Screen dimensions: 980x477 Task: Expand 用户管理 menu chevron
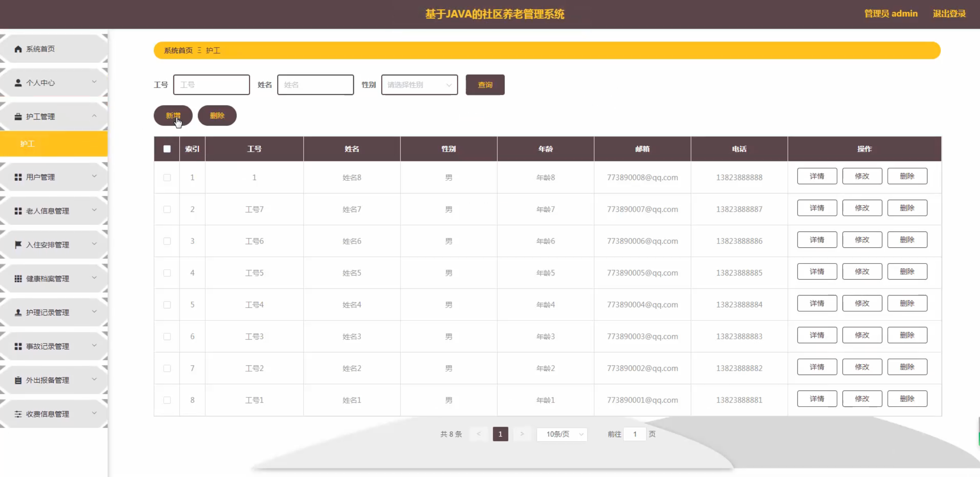coord(94,176)
